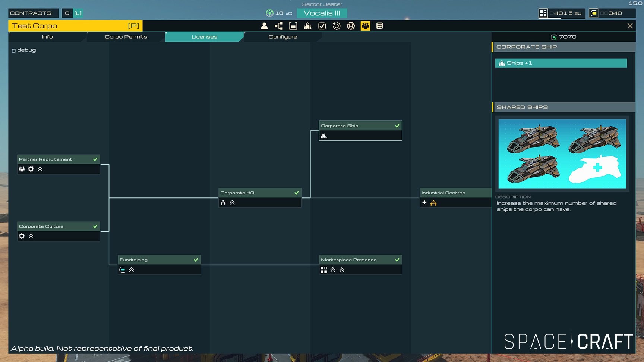Click the 18 °C temperature readout
This screenshot has width=644, height=362.
279,13
